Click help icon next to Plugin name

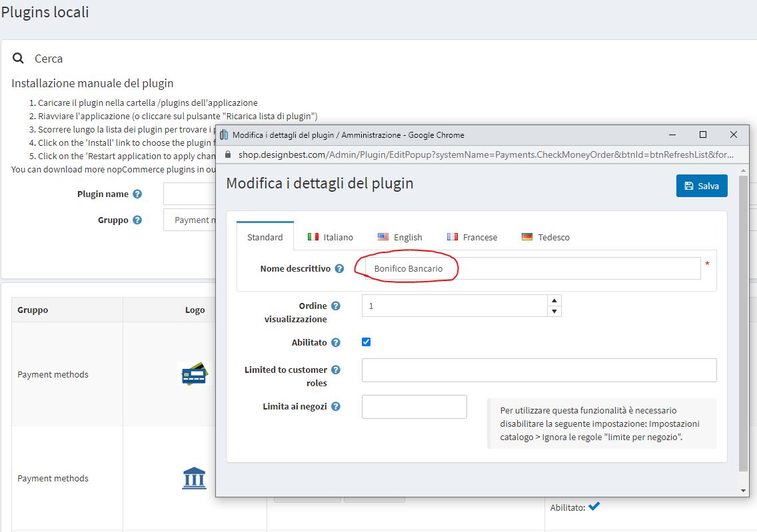click(137, 194)
